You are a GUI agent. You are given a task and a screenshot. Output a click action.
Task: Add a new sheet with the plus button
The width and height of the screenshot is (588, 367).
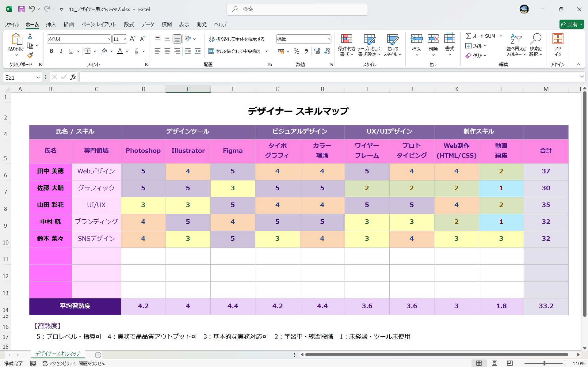click(98, 355)
